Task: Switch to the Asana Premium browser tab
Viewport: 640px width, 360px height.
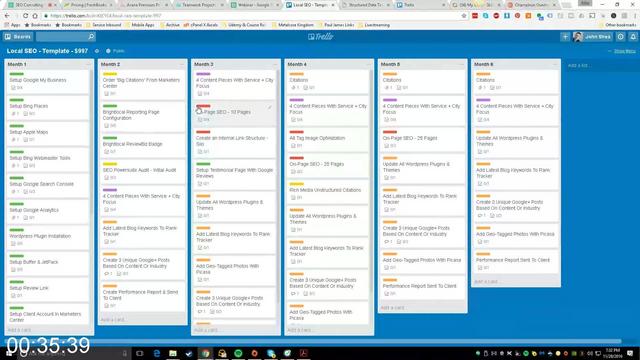Action: 144,5
